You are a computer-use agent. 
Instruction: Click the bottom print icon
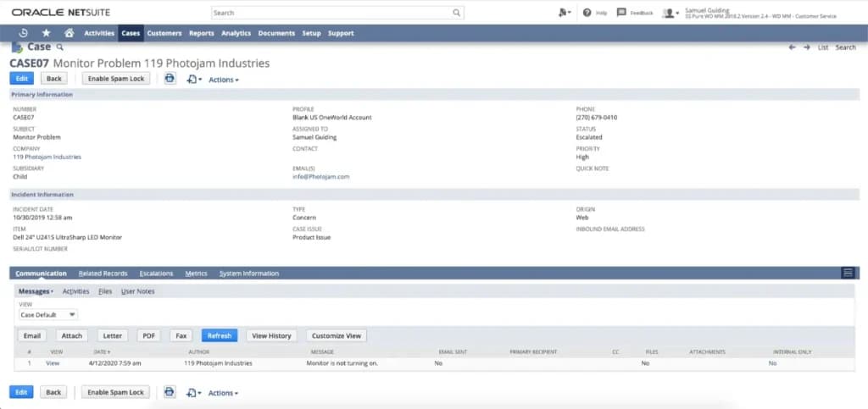point(170,392)
